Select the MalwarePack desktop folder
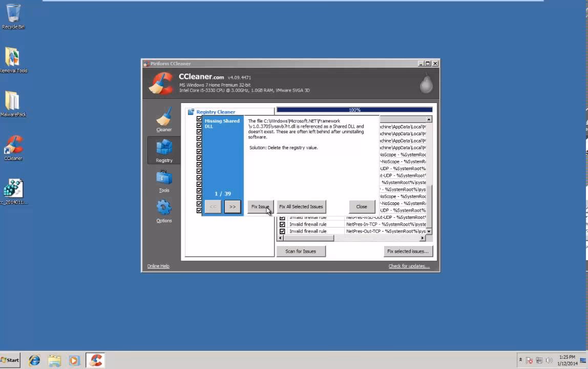This screenshot has width=588, height=369. click(x=13, y=104)
